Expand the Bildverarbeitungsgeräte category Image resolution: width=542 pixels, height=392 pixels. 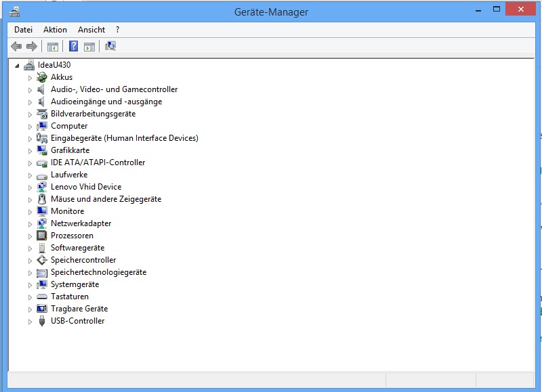pyautogui.click(x=30, y=114)
